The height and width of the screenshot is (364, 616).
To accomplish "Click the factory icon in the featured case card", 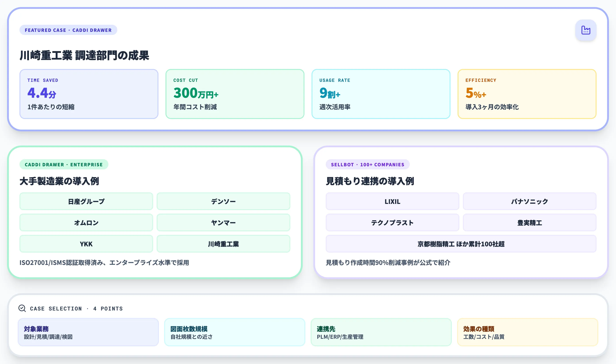I will (586, 30).
